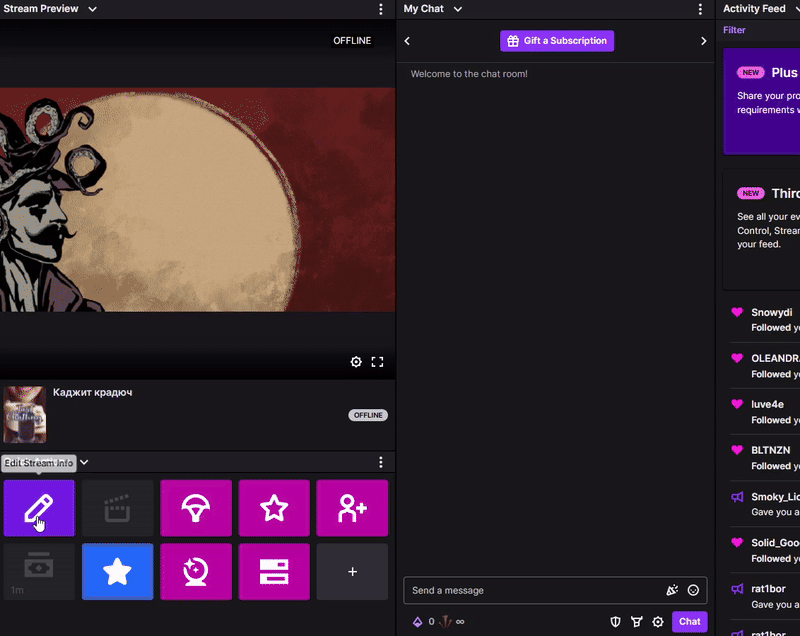The width and height of the screenshot is (800, 636).
Task: Click the greyed-out clapperboard clip tile
Action: point(117,508)
